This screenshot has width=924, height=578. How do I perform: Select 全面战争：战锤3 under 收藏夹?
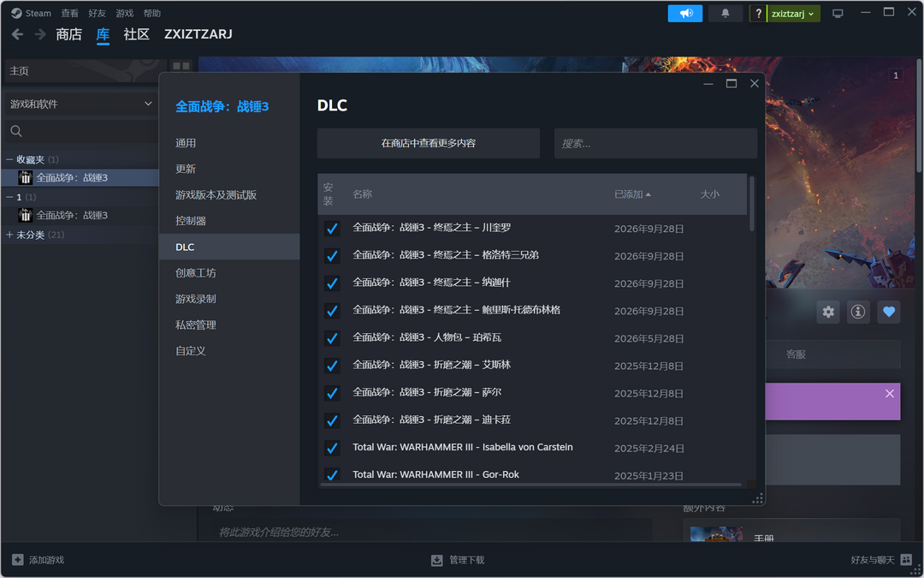coord(80,177)
